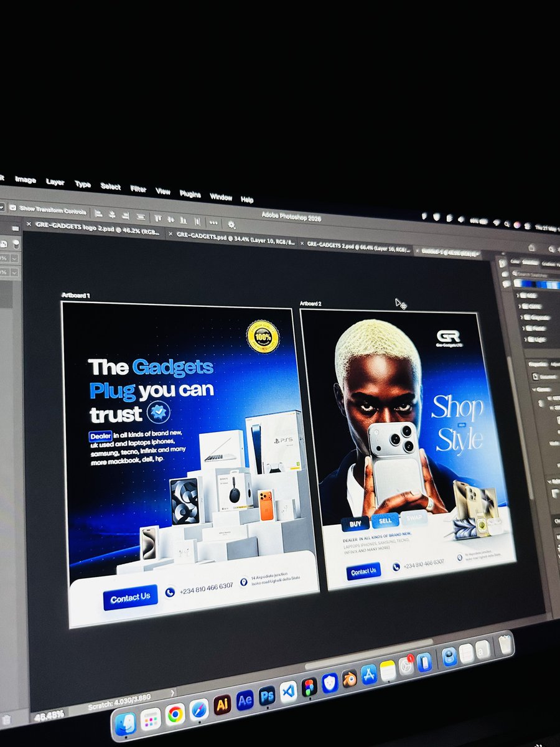This screenshot has height=747, width=560.
Task: Open the three-dots align and distribute options
Action: pos(213,222)
